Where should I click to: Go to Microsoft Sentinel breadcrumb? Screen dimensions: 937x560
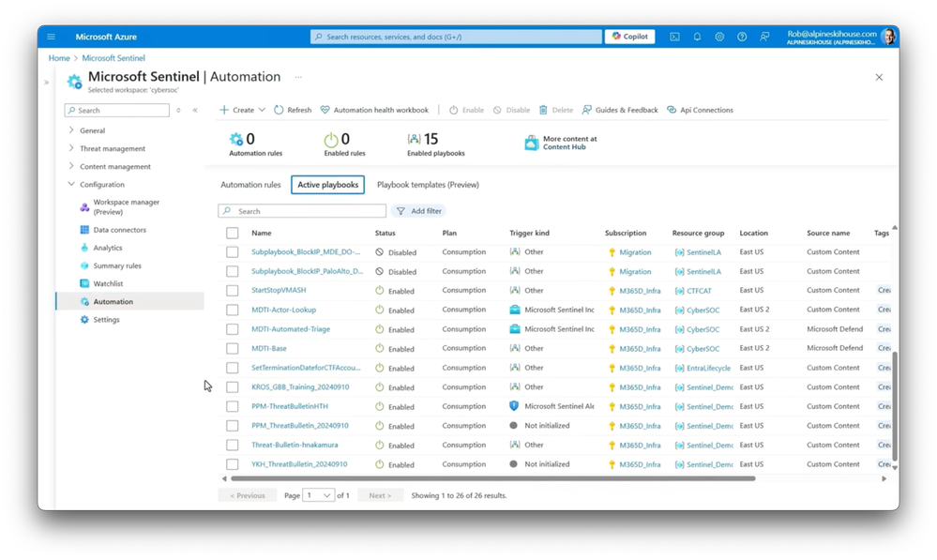click(x=113, y=58)
